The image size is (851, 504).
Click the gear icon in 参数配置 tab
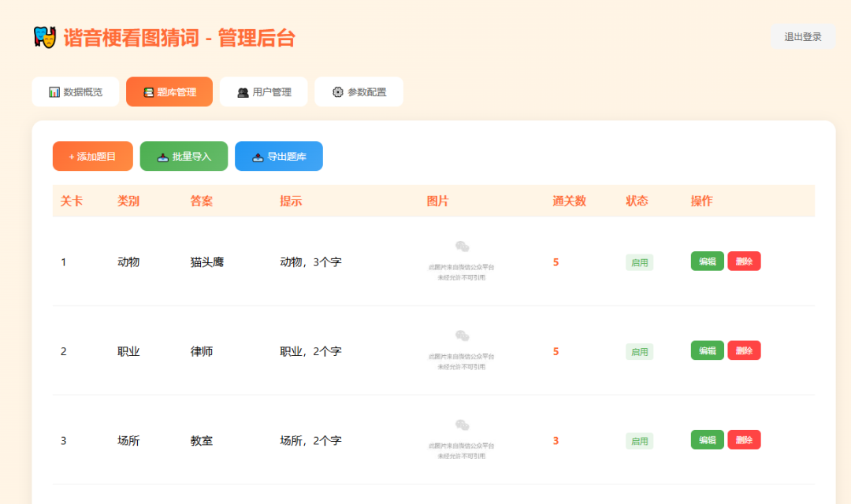[337, 92]
